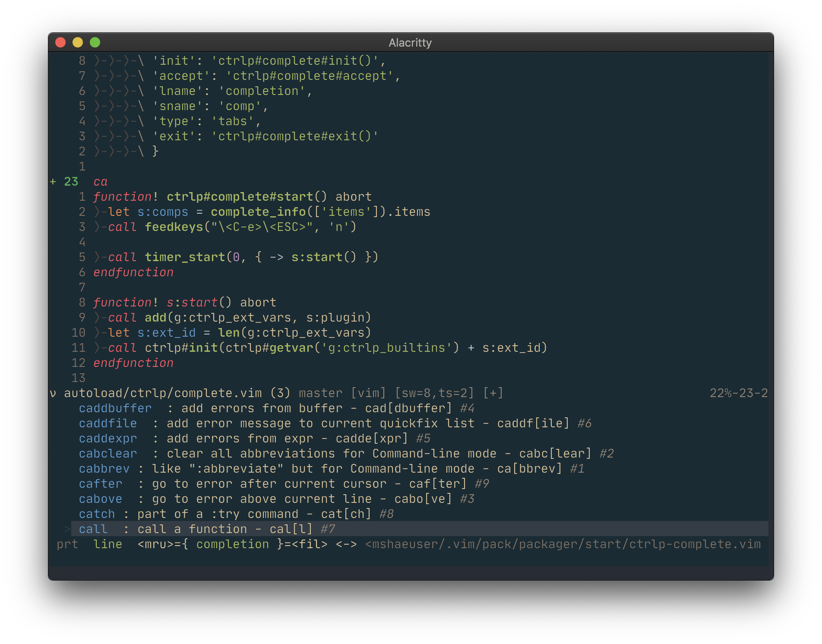Click the 'accept' dictionary entry line

click(247, 76)
